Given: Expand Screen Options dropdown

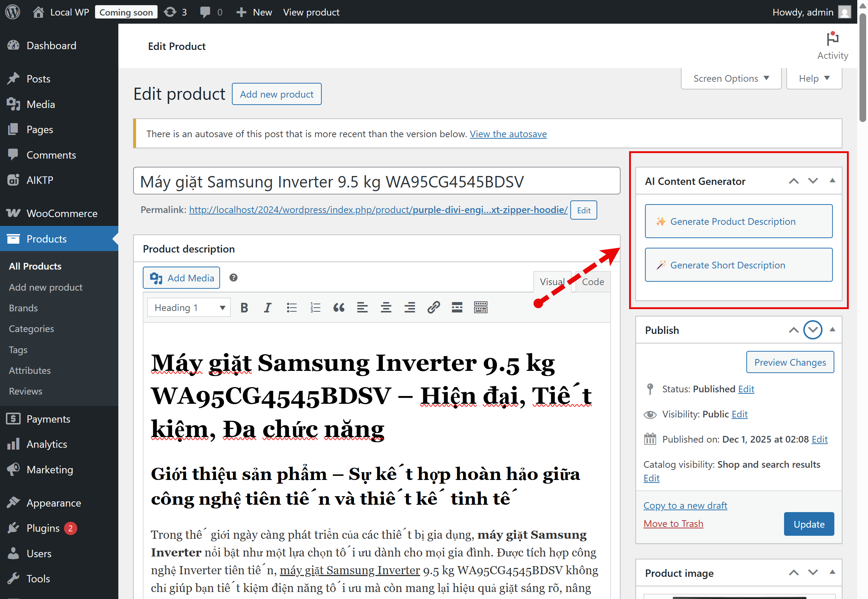Looking at the screenshot, I should (x=731, y=78).
